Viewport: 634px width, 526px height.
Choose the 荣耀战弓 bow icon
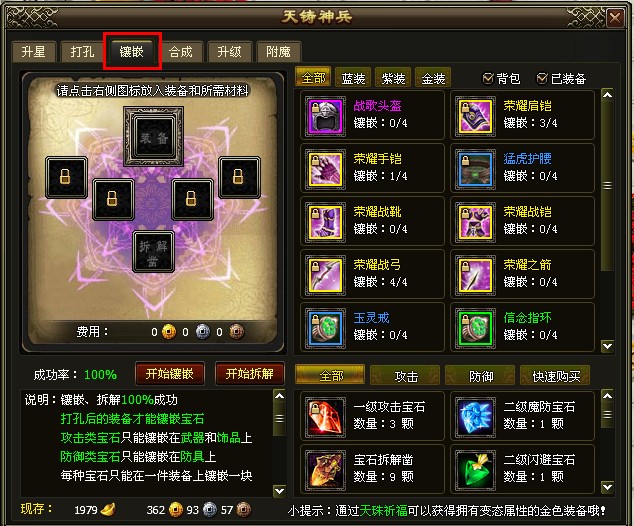click(x=325, y=275)
